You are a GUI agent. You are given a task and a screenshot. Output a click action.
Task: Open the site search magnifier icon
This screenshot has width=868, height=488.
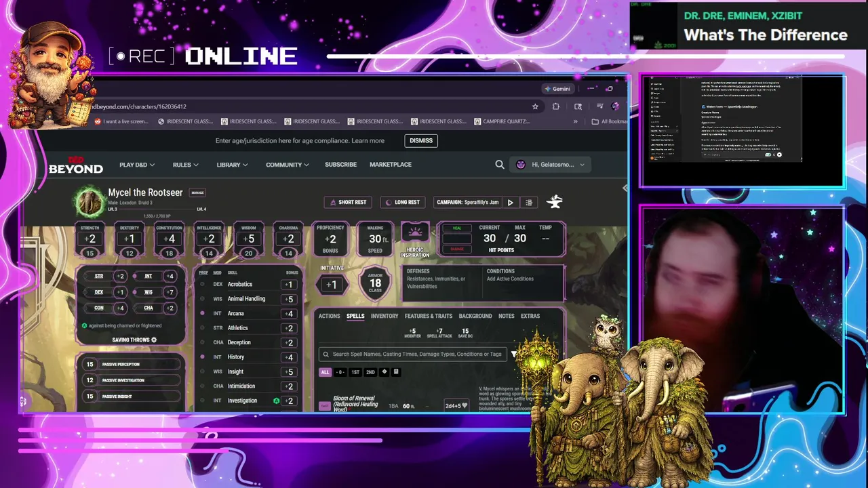500,165
